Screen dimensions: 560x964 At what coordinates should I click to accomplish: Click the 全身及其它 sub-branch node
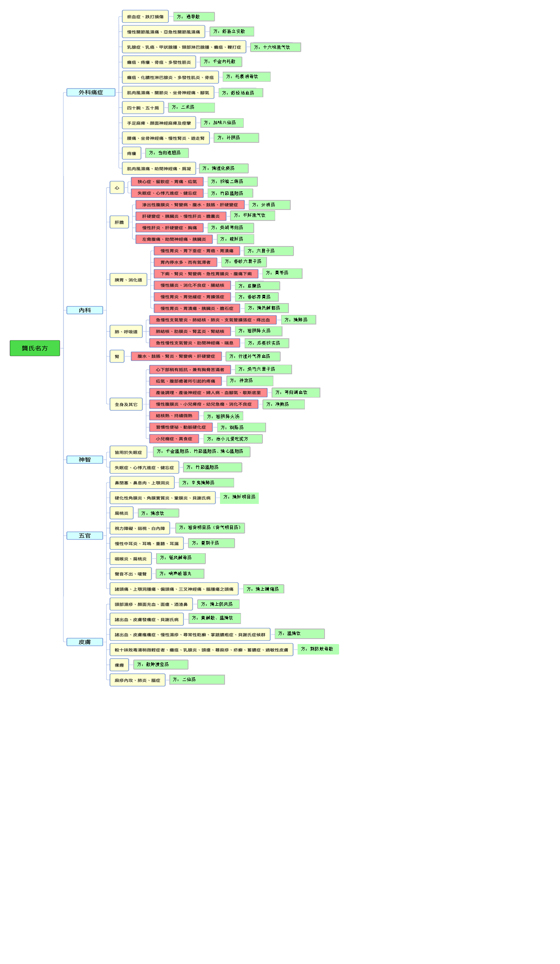(x=126, y=404)
